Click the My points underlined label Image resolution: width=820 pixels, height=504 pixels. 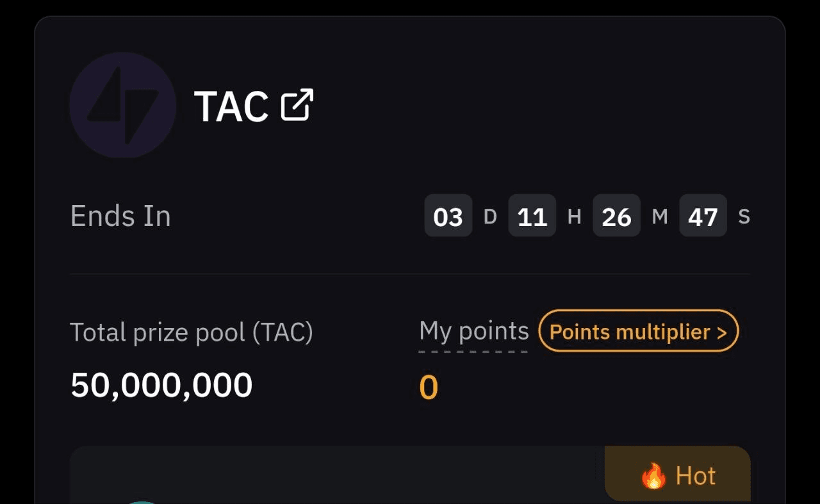[x=473, y=331]
